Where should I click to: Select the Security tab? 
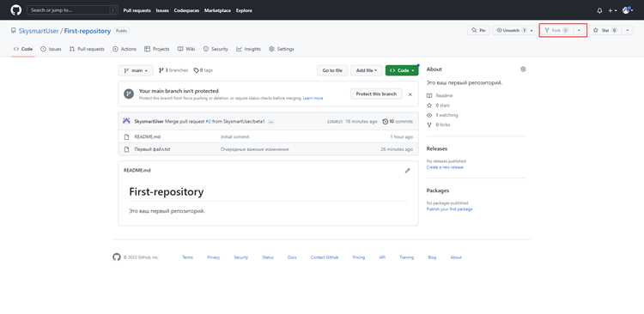coord(216,49)
